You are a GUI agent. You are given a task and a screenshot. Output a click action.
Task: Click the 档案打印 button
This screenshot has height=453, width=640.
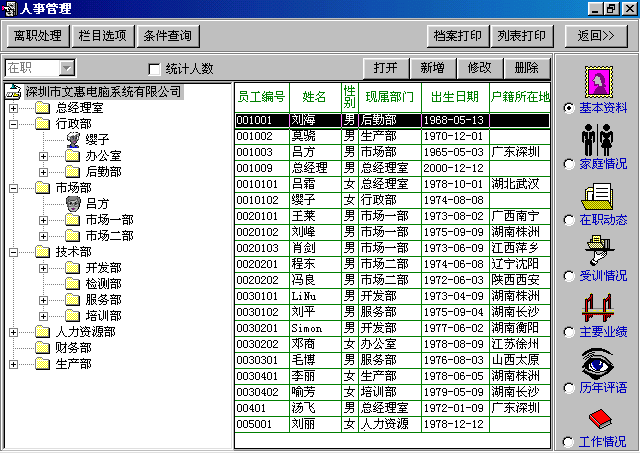click(458, 36)
